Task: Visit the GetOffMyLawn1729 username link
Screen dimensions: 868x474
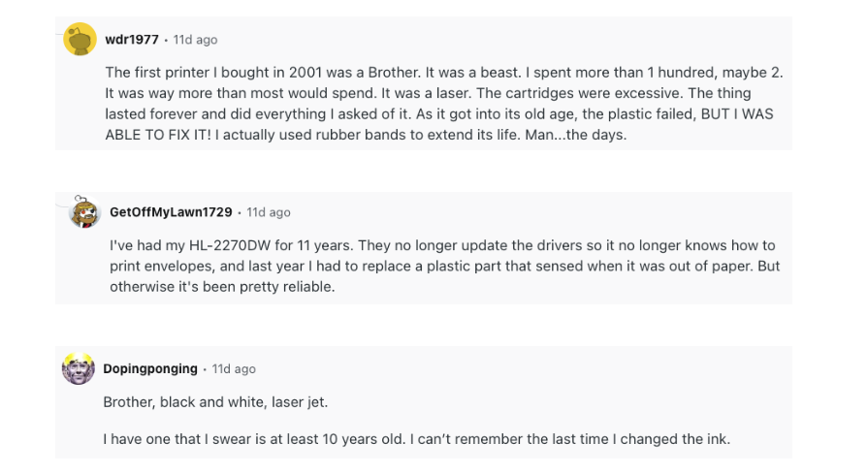Action: coord(171,212)
